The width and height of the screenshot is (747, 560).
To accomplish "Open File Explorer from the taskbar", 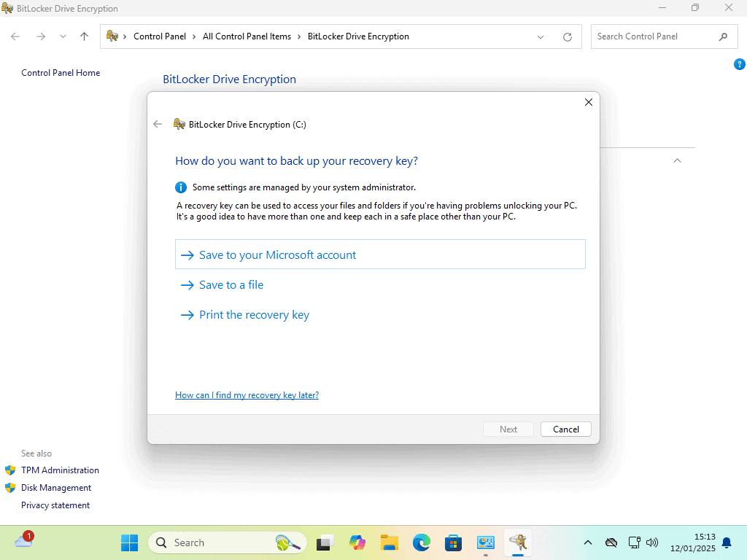I will point(390,542).
